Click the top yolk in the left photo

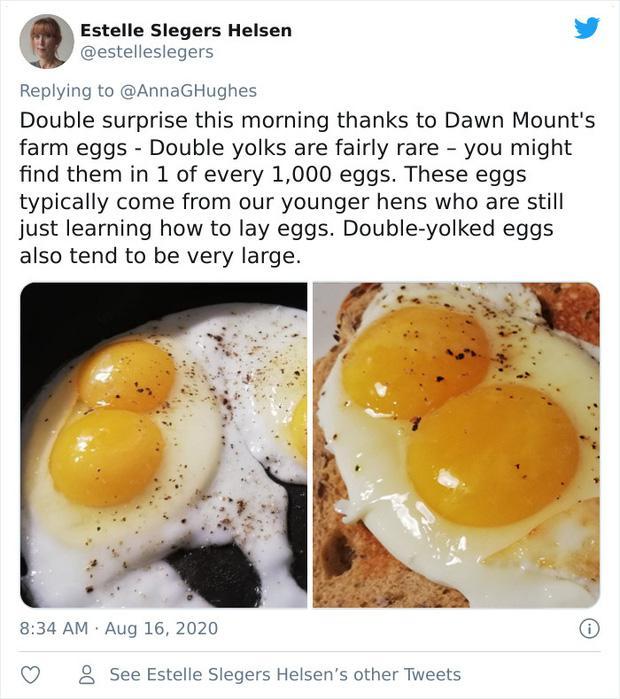point(127,376)
